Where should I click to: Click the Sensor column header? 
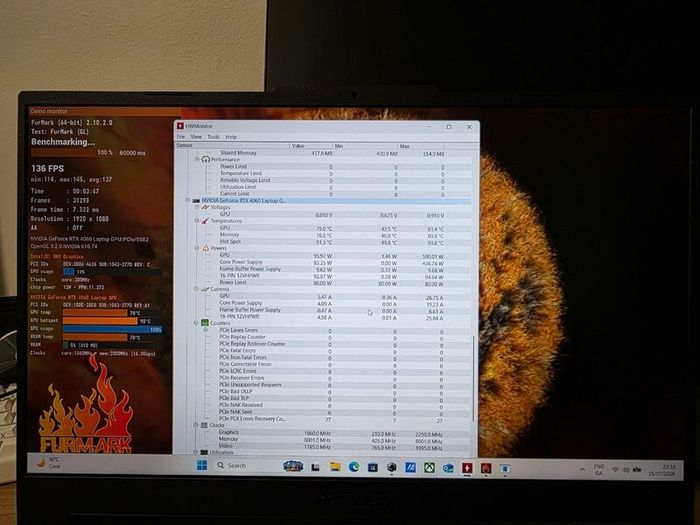232,146
